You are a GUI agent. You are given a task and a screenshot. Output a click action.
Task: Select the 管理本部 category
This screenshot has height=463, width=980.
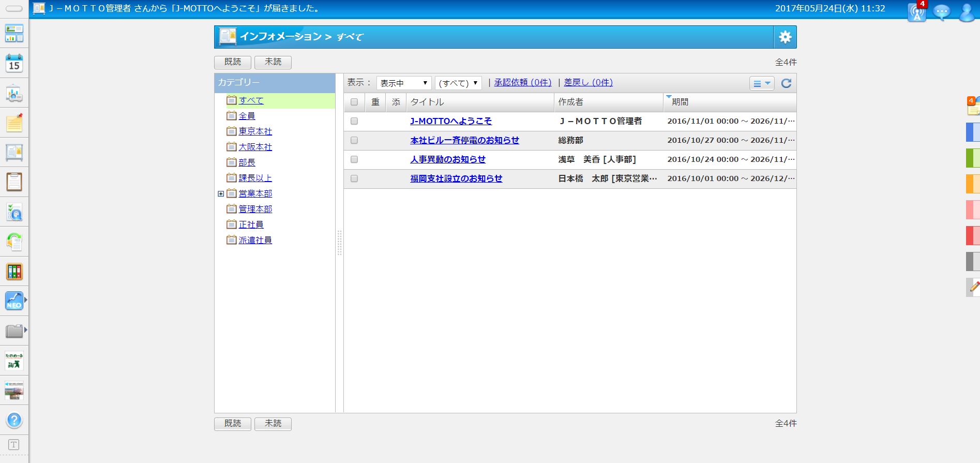coord(255,209)
